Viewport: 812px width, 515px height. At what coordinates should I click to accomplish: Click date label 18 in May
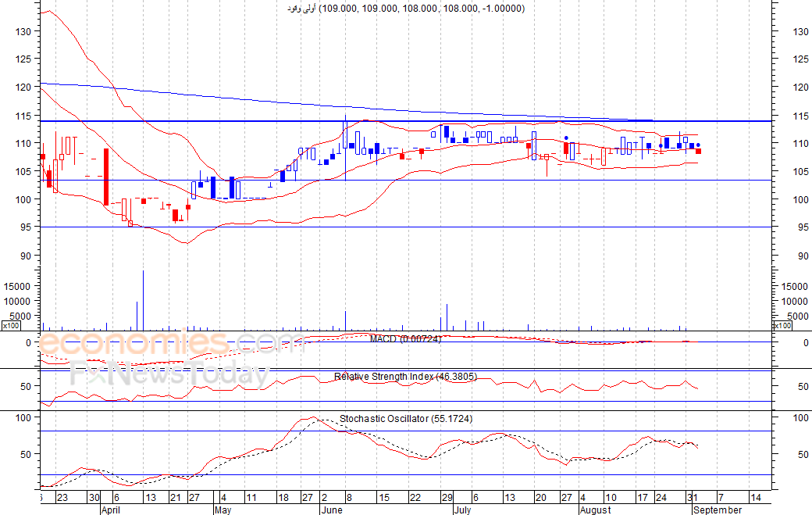[x=283, y=497]
